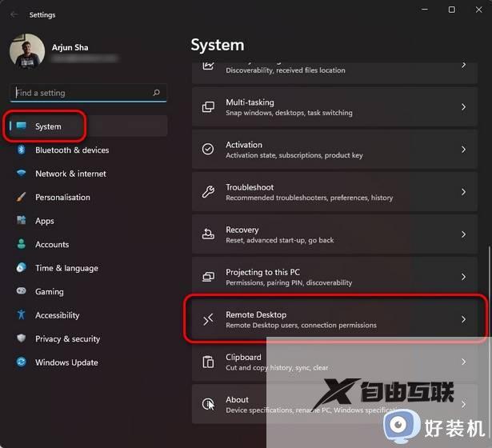Click the Multi-tasking windows icon
492x448 pixels.
point(208,107)
